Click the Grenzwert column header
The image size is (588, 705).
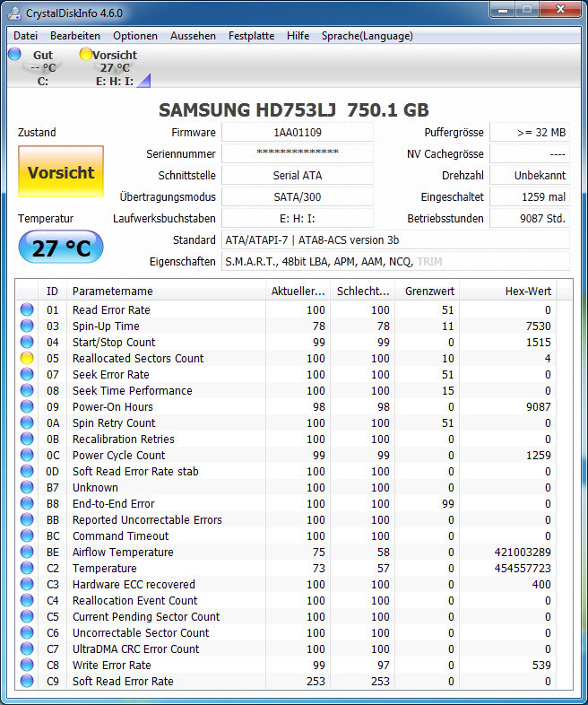click(x=428, y=291)
